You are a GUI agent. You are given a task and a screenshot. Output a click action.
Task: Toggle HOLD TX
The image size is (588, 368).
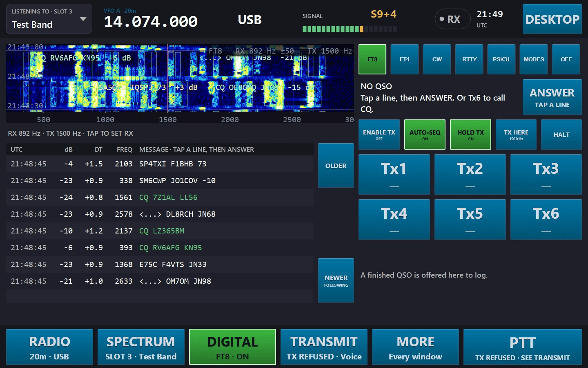pos(470,135)
